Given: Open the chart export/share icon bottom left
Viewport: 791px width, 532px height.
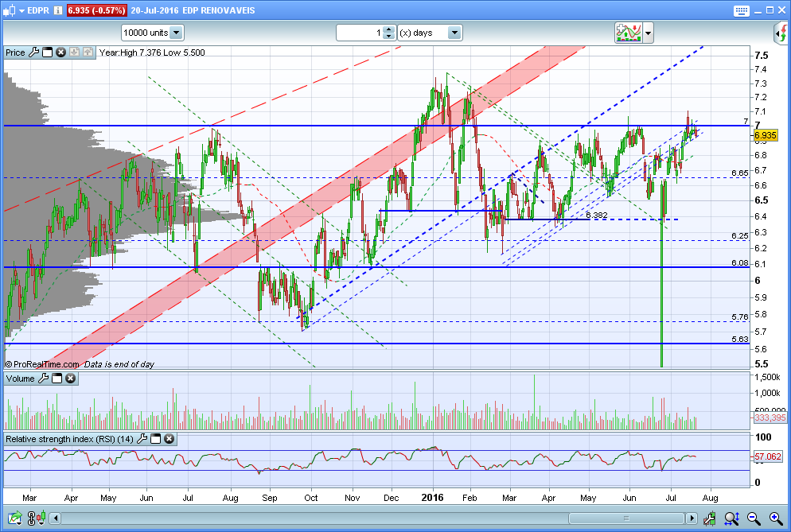Looking at the screenshot, I should click(x=14, y=518).
